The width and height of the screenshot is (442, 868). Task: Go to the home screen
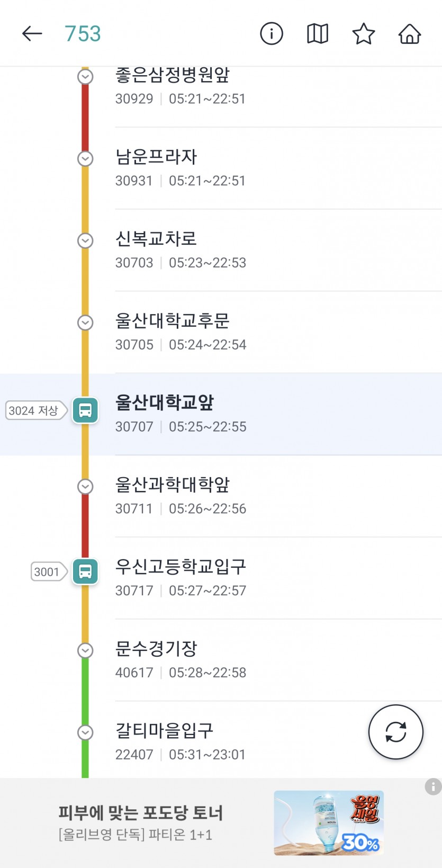pos(410,34)
